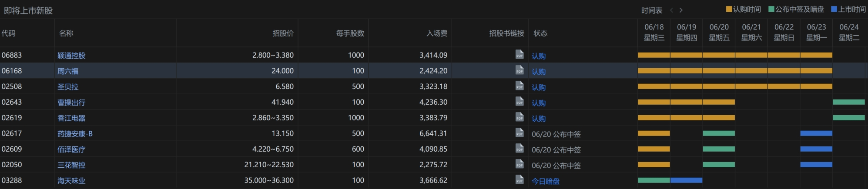Go to previous timetable dates arrow
The height and width of the screenshot is (189, 868).
671,10
